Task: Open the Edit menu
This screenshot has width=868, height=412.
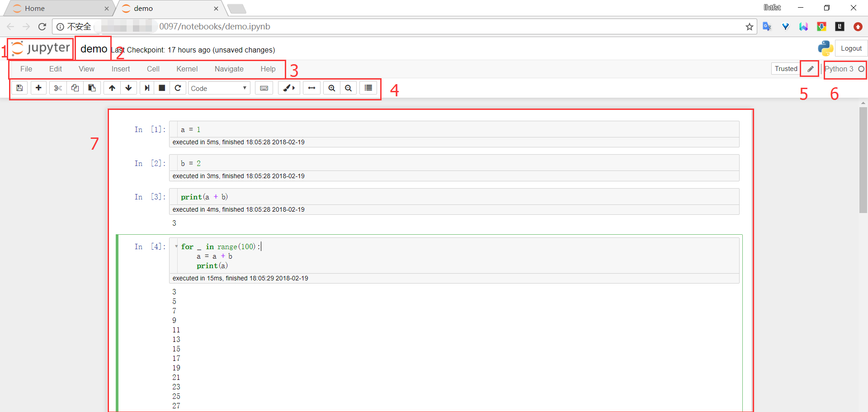Action: click(x=56, y=69)
